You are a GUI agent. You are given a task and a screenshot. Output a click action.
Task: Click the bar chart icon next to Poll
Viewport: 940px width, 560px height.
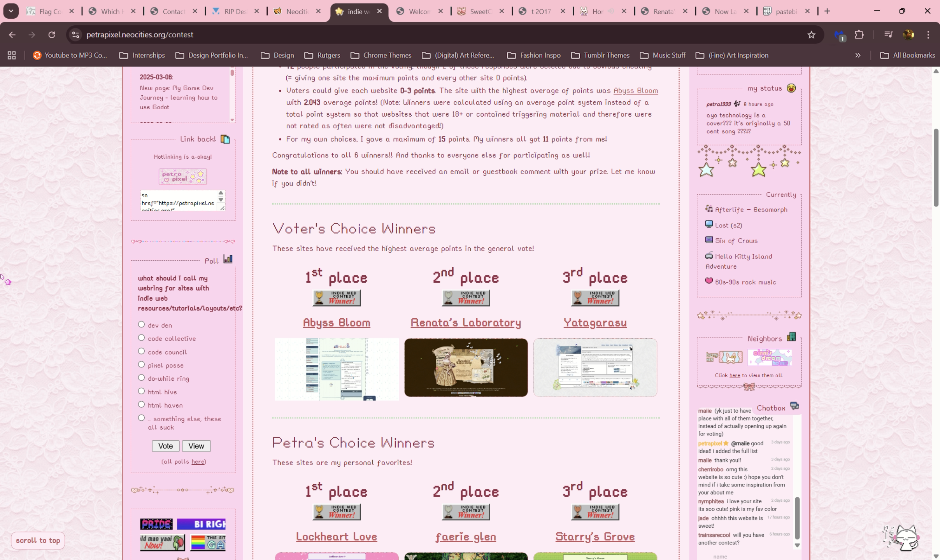(228, 259)
